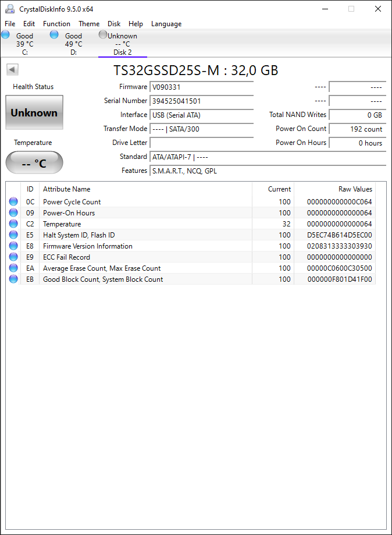Click the Total NAND Writes value 0 GB
The width and height of the screenshot is (392, 535).
pos(357,115)
